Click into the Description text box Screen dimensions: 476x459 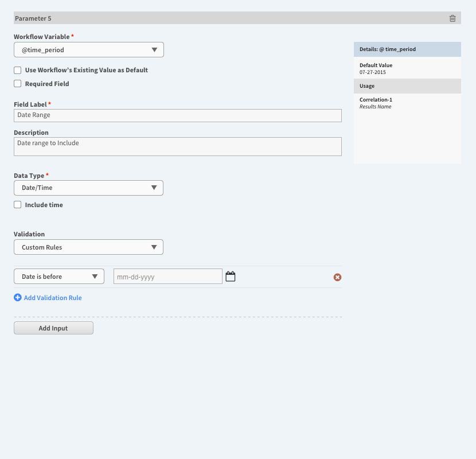[x=178, y=146]
